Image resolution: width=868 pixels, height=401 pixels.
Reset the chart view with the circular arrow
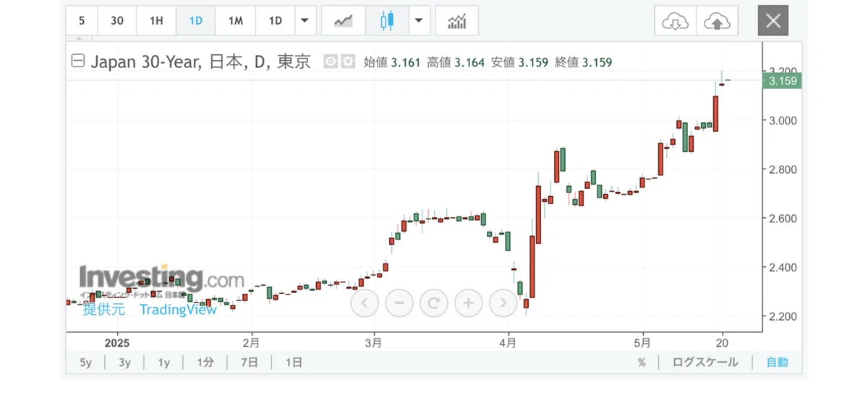pos(433,303)
